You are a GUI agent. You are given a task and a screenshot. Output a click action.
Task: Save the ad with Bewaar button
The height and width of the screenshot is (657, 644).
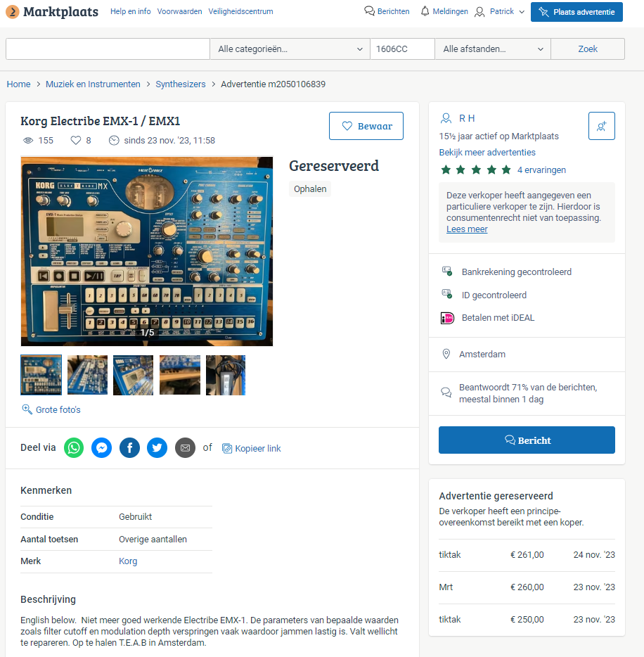[366, 126]
